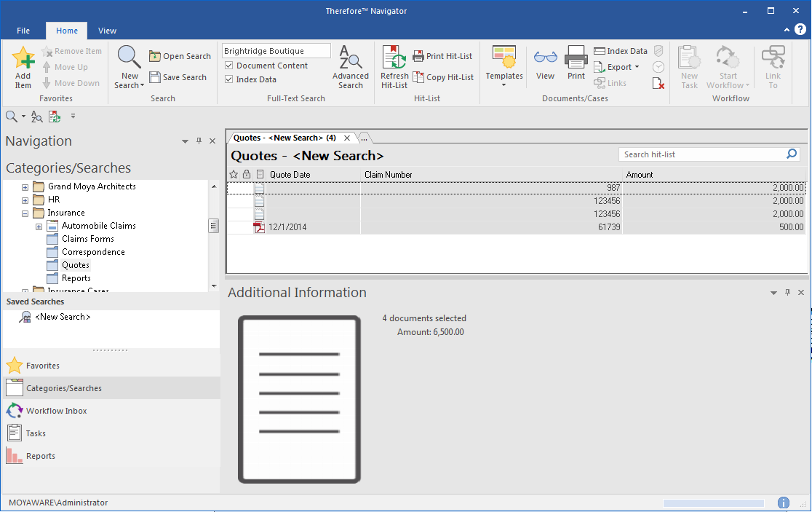Click the Refresh Hit-List icon

click(394, 58)
